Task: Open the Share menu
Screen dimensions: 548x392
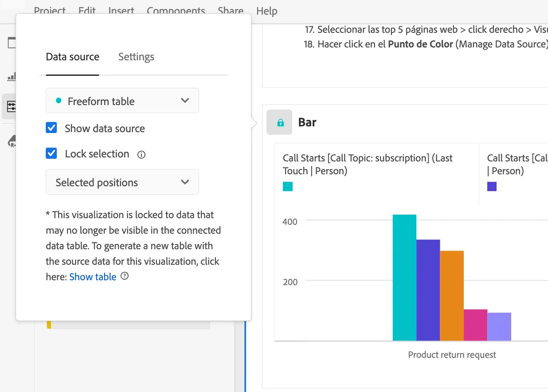Action: (x=231, y=11)
